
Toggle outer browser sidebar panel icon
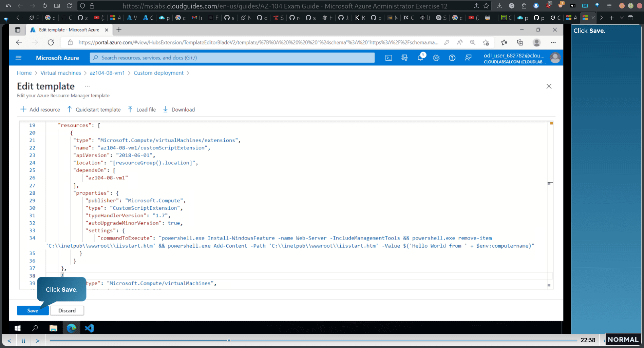pyautogui.click(x=57, y=6)
